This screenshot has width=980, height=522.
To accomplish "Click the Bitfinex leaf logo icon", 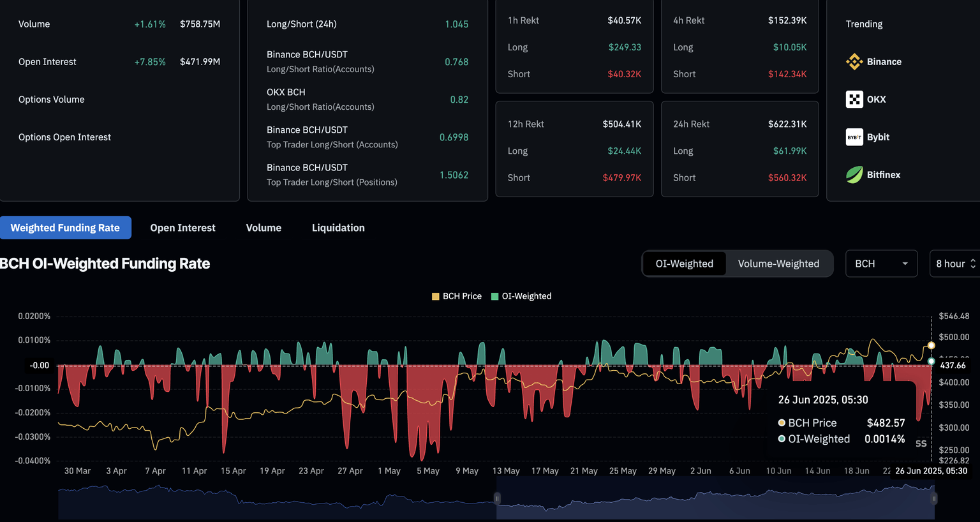I will (854, 175).
